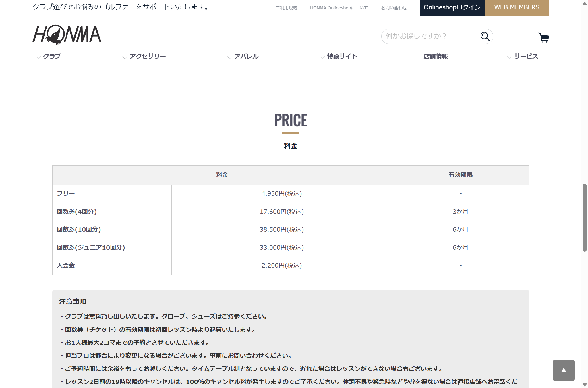Screen dimensions: 588x388
Task: Open the shopping cart
Action: point(543,37)
